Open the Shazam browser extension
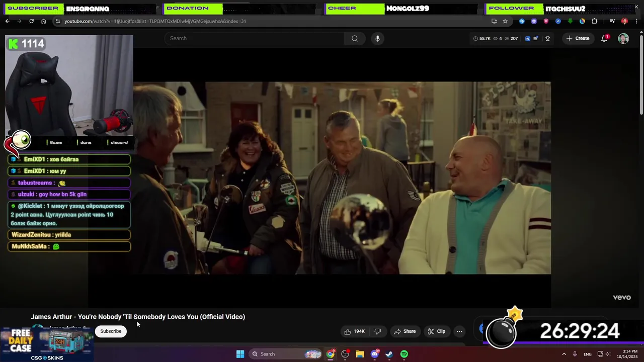The height and width of the screenshot is (362, 644). [522, 21]
